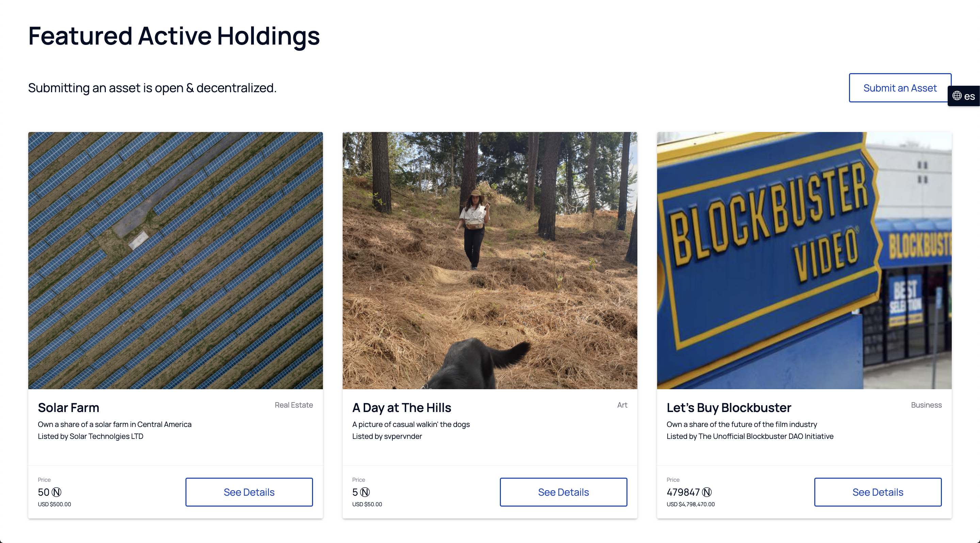This screenshot has width=980, height=543.
Task: Select the Art category tag
Action: [x=622, y=405]
